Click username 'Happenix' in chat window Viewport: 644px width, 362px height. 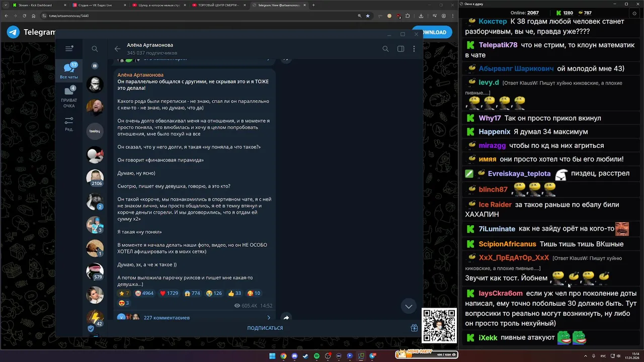495,132
